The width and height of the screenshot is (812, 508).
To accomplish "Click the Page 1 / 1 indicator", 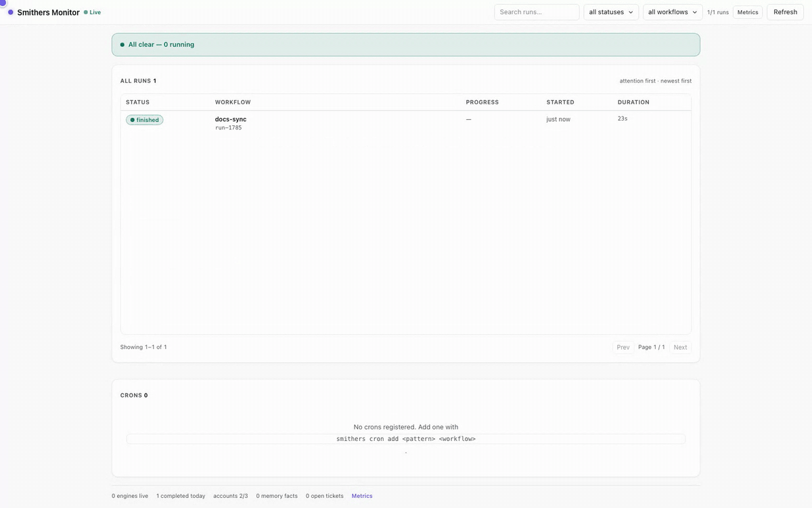I will pyautogui.click(x=652, y=347).
